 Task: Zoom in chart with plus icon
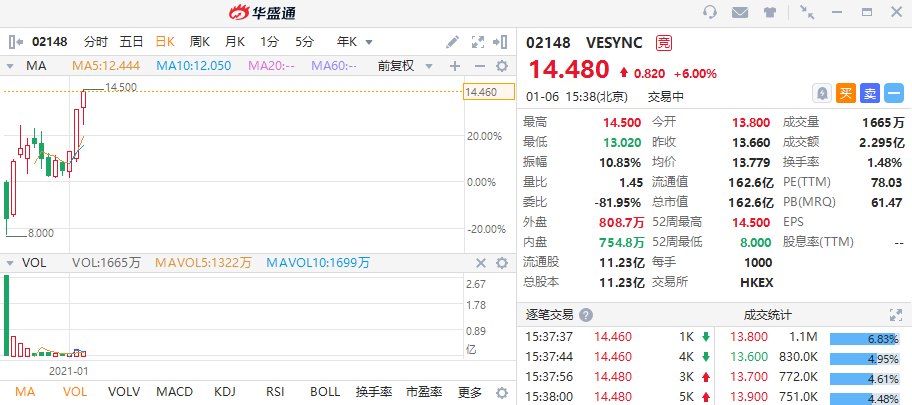455,66
